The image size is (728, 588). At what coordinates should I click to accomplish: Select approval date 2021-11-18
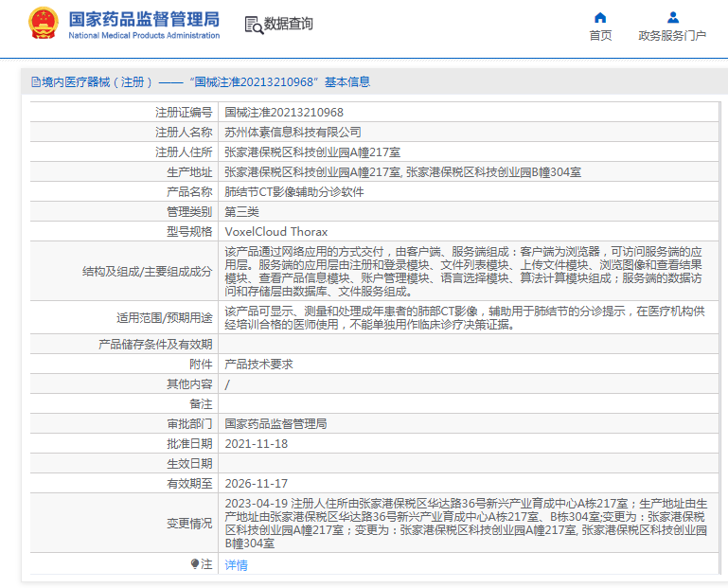tap(257, 443)
